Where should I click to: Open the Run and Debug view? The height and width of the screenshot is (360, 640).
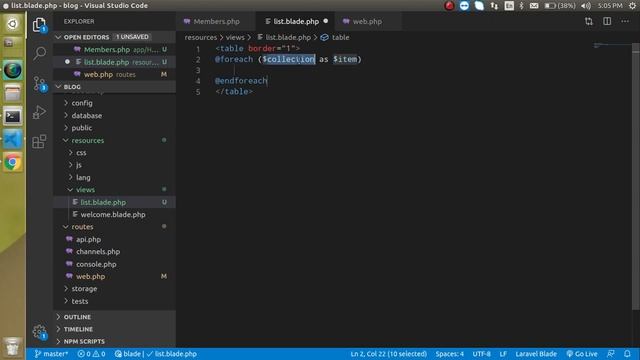point(39,112)
